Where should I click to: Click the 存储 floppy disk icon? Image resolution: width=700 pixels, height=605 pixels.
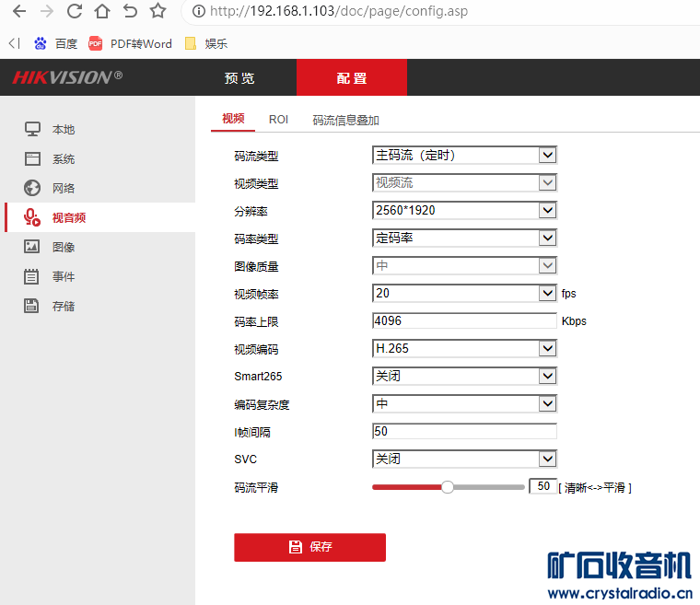coord(31,306)
